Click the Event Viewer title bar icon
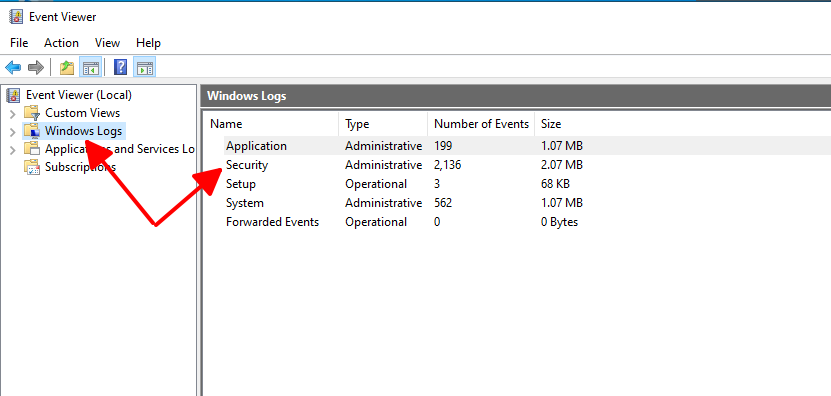Screen dimensions: 831x396 pyautogui.click(x=16, y=17)
